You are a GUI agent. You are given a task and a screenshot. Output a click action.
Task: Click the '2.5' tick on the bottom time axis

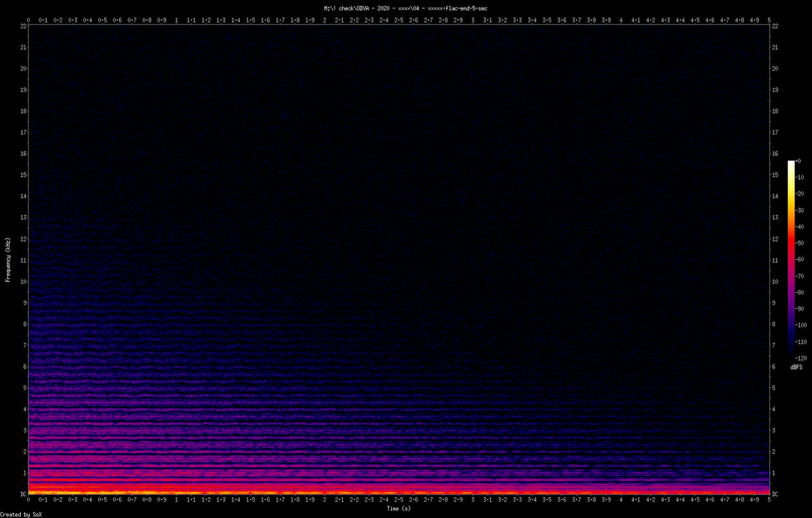coord(399,501)
